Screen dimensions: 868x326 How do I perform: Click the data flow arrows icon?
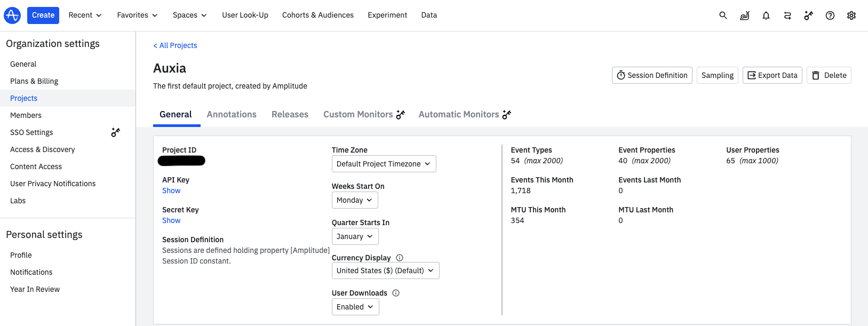(x=787, y=15)
